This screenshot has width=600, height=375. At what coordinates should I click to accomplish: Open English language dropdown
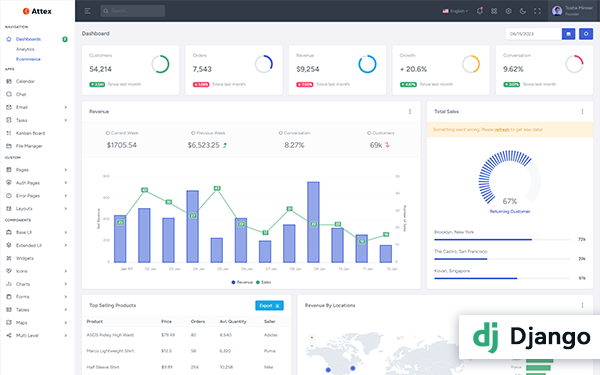(x=455, y=11)
